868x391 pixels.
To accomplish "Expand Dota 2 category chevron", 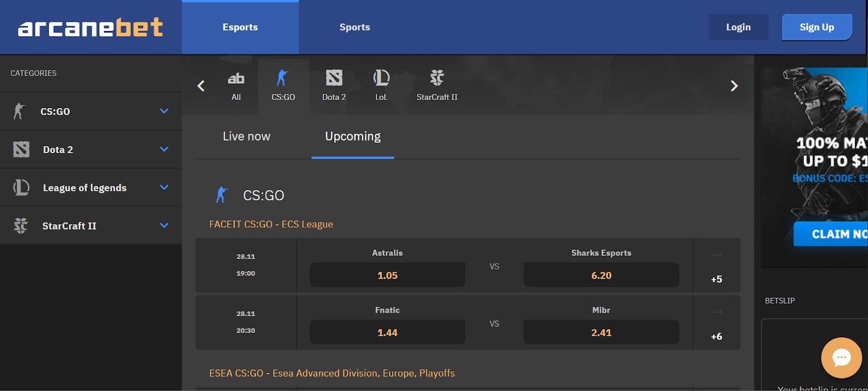I will coord(164,149).
